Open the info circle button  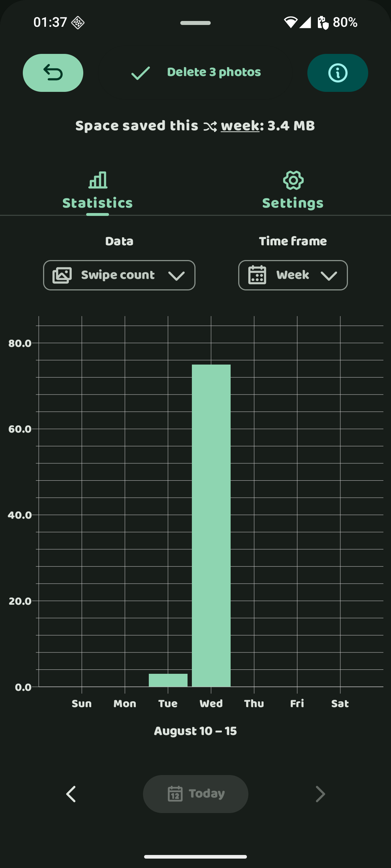pyautogui.click(x=337, y=73)
